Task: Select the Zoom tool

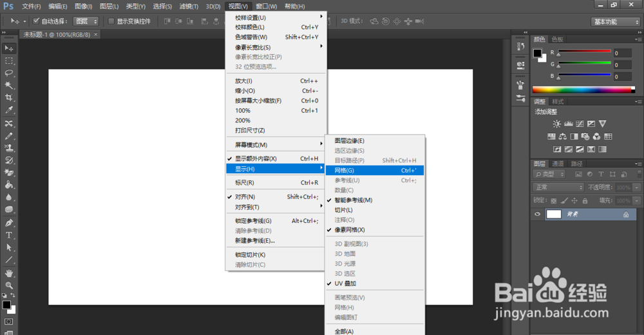Action: [x=8, y=285]
